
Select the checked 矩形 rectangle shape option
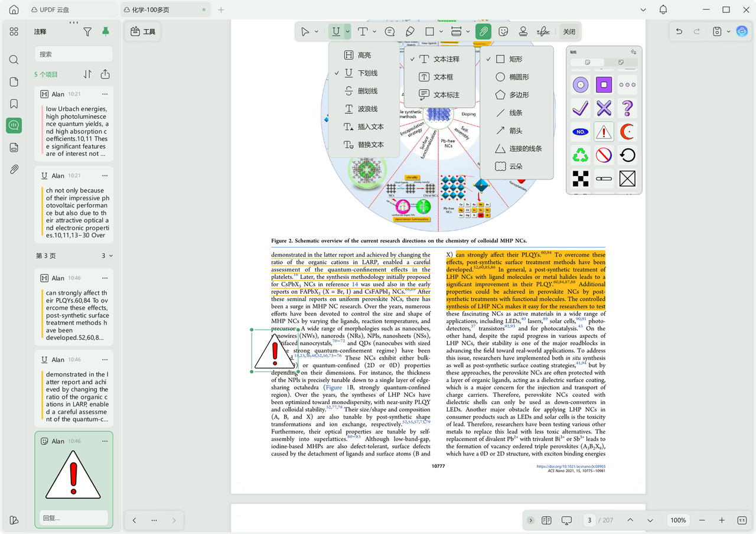[515, 59]
